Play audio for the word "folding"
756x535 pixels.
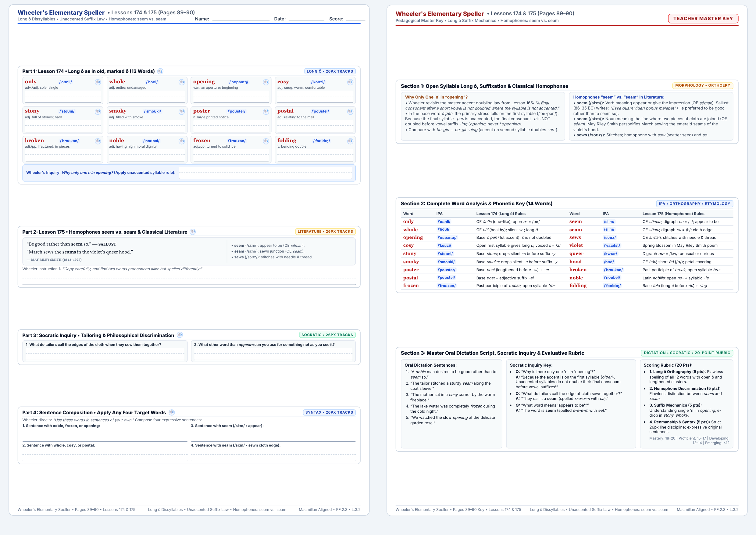point(350,141)
